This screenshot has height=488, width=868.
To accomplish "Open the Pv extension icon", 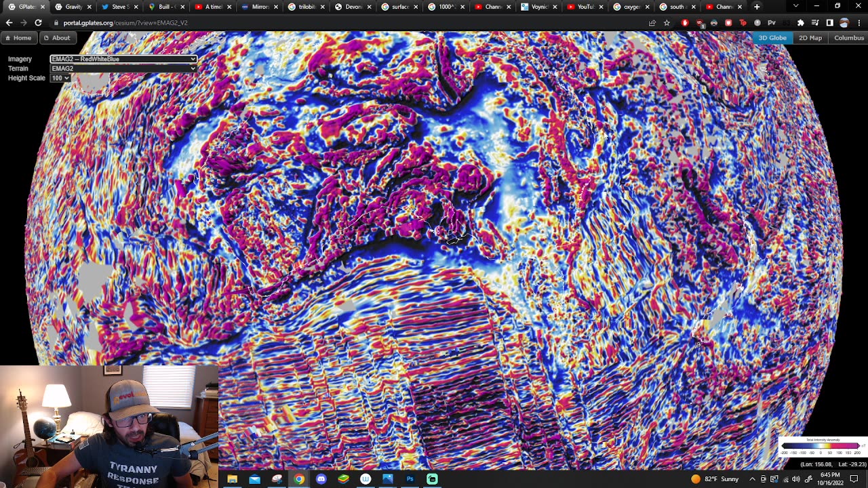I will pyautogui.click(x=772, y=22).
